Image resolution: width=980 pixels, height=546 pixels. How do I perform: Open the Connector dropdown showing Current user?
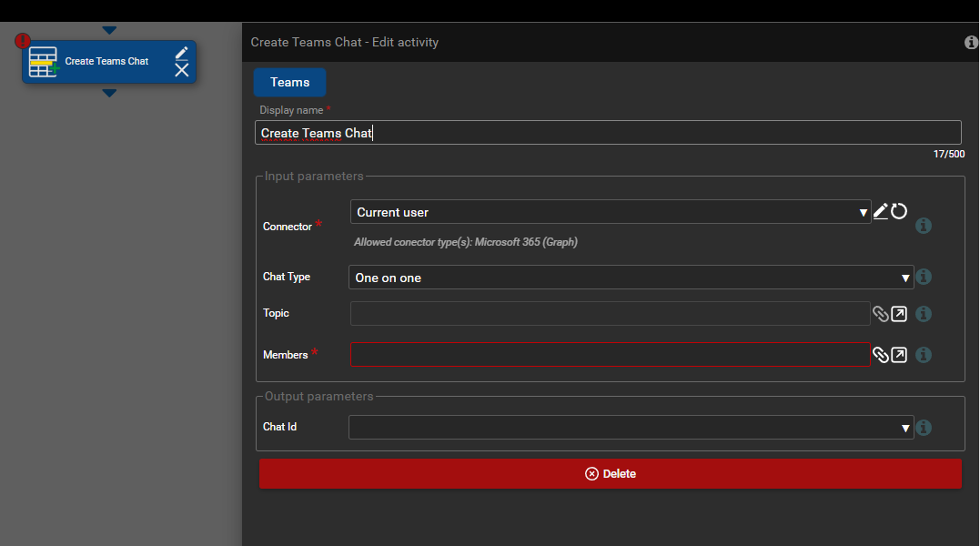pos(610,212)
